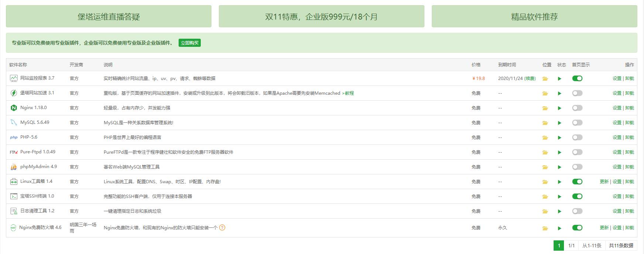The image size is (644, 254).
Task: Open folder location for PHP-5.6
Action: coord(545,138)
